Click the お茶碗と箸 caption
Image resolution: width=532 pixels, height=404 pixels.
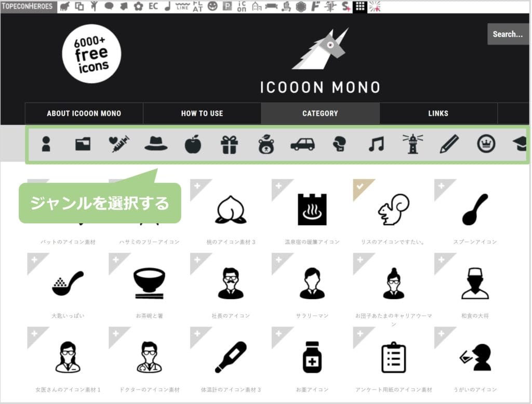point(150,316)
